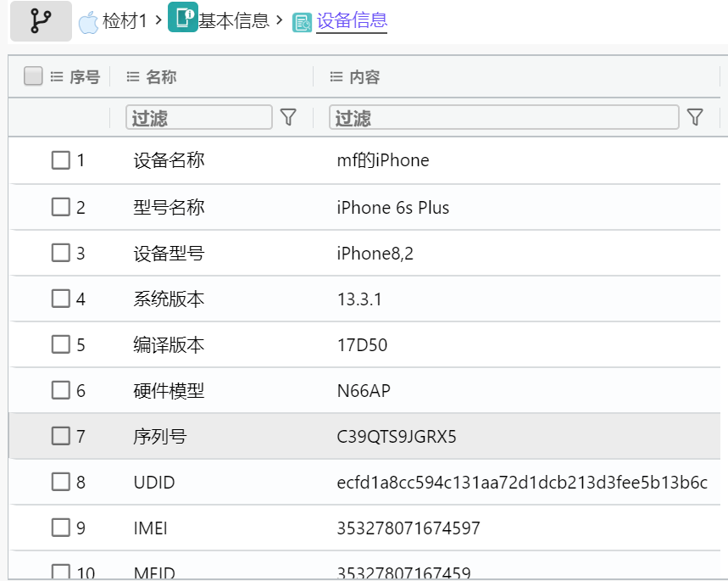Check row 9 IMEI checkbox
The height and width of the screenshot is (581, 728).
click(61, 528)
